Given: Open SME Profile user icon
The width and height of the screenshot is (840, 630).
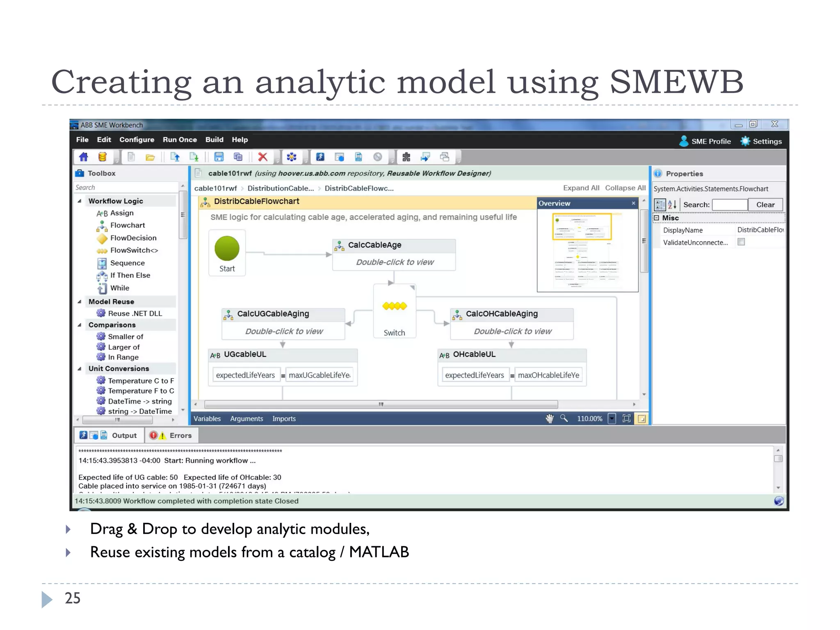Looking at the screenshot, I should (684, 141).
